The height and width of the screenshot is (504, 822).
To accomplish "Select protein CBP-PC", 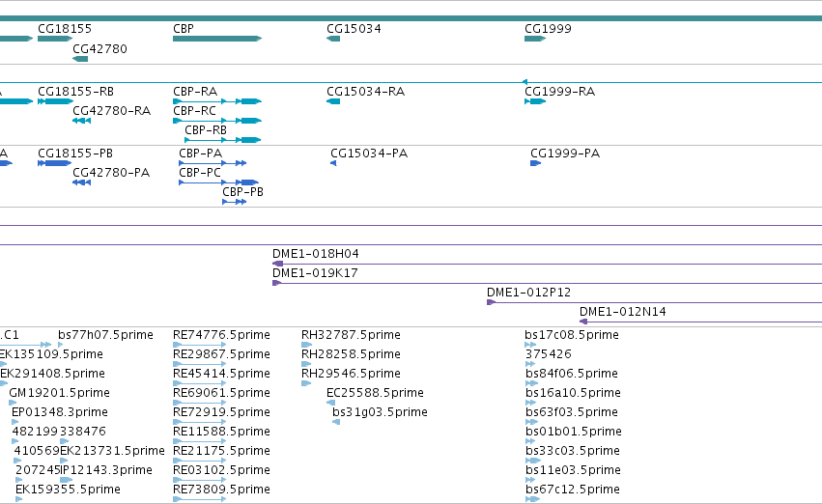I will 200,173.
